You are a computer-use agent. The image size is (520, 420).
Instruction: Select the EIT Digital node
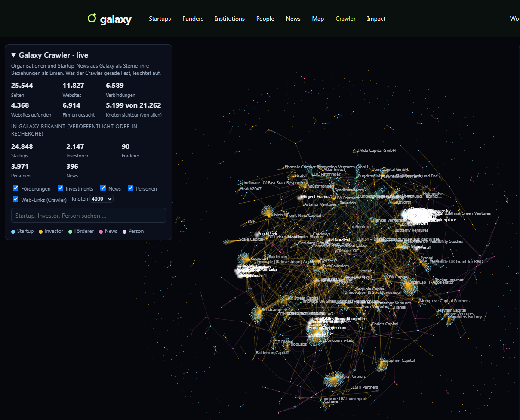(x=284, y=342)
